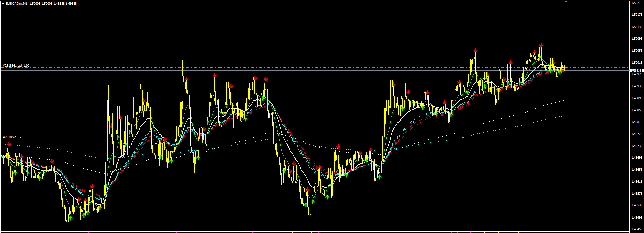This screenshot has height=233, width=644.
Task: Click price scale value 1.49695
Action: (x=637, y=158)
